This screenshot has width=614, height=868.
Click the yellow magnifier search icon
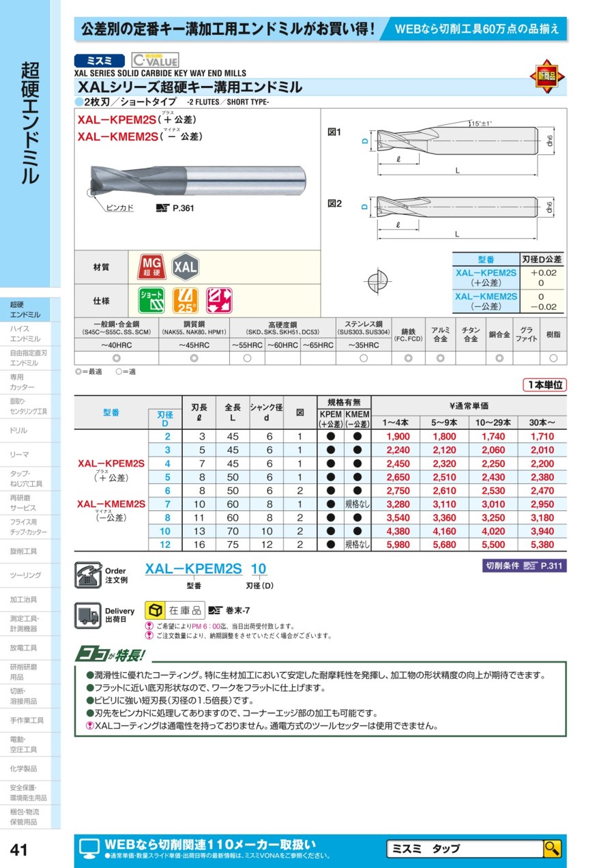[x=551, y=848]
